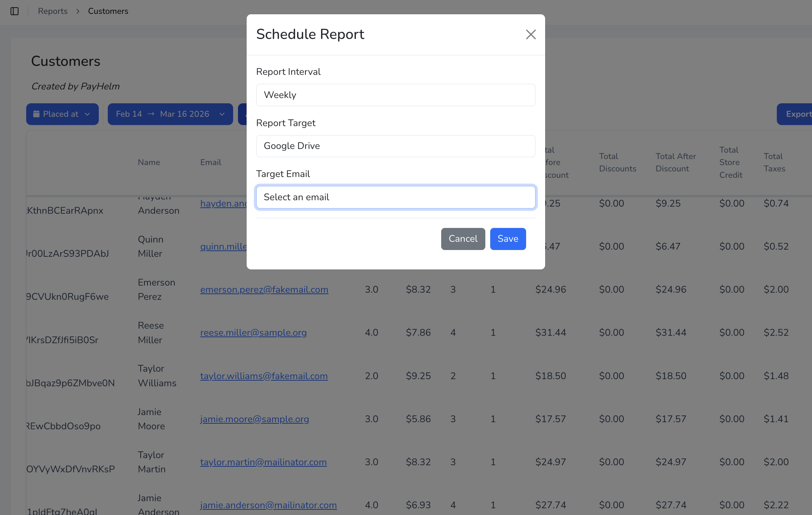Open the Feb 14 to Mar 16 2026 date range
The width and height of the screenshot is (812, 515).
click(x=170, y=114)
